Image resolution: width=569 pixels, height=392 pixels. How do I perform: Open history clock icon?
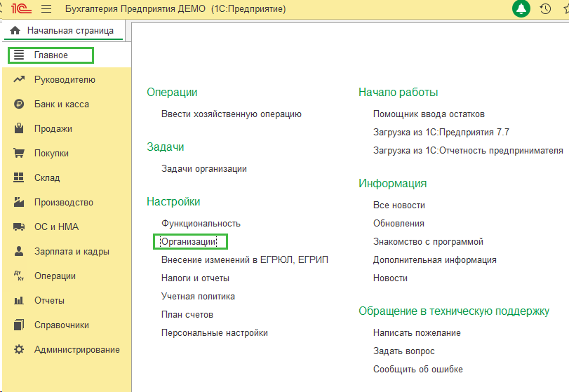[x=545, y=8]
